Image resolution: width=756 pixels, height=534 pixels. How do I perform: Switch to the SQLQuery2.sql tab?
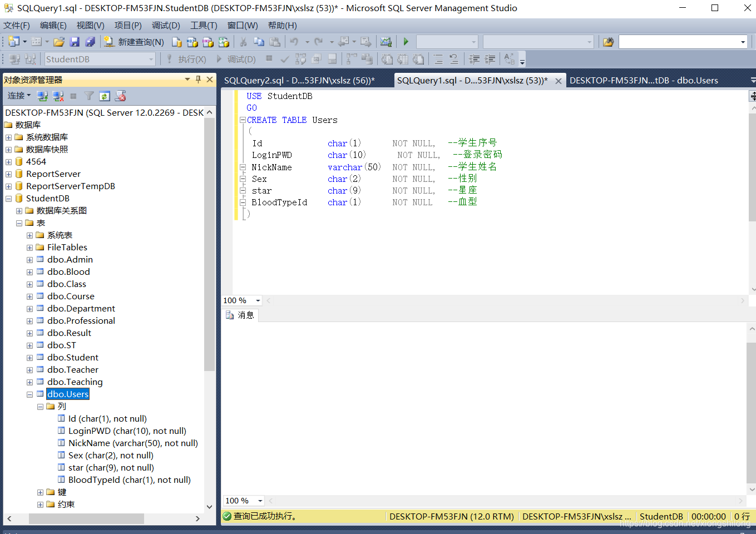tap(299, 80)
